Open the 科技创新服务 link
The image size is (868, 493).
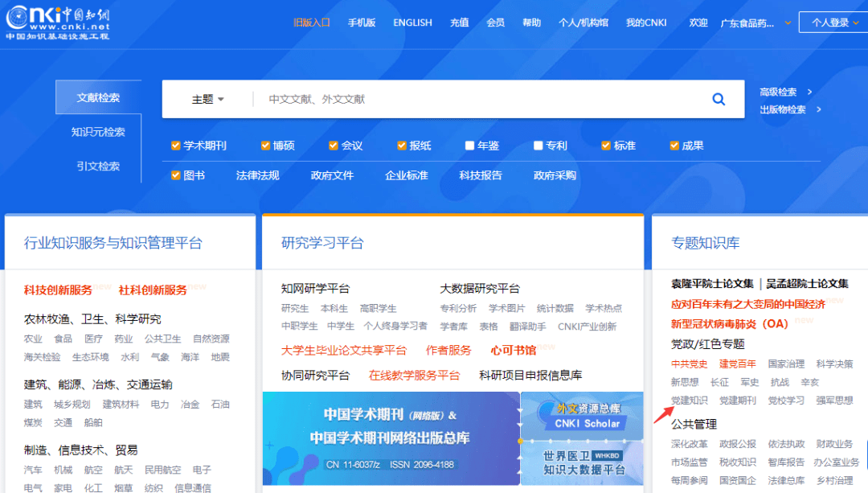[58, 290]
